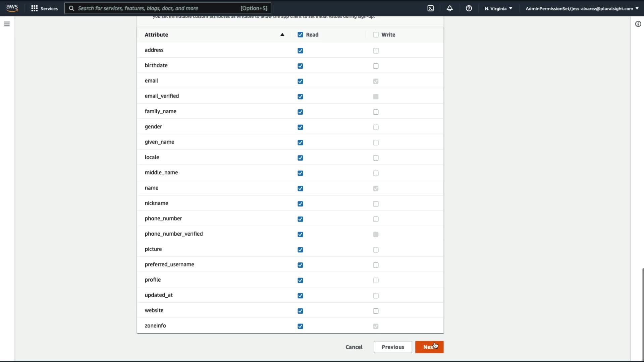Open the Services grid menu
The width and height of the screenshot is (644, 362).
[x=34, y=8]
